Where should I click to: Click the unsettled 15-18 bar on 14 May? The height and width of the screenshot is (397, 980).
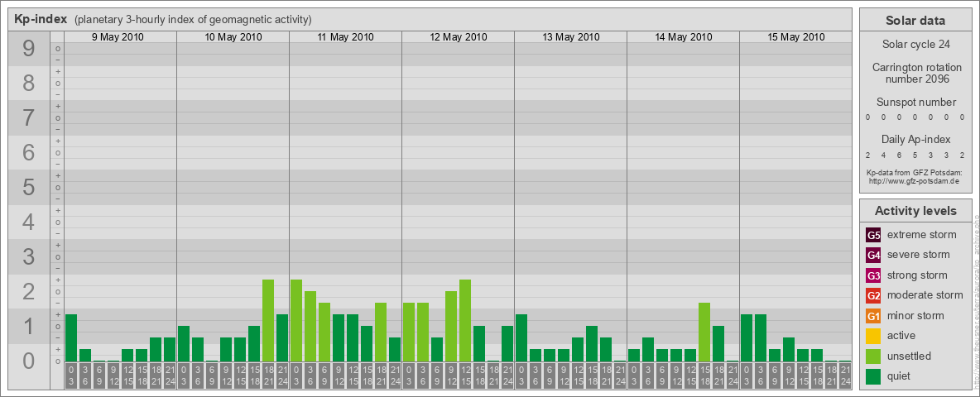pyautogui.click(x=704, y=332)
